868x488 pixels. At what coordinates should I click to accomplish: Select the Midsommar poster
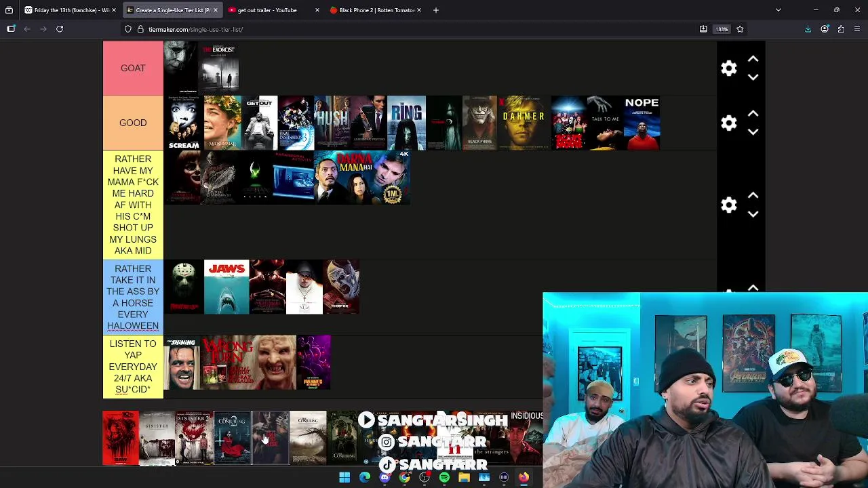222,123
